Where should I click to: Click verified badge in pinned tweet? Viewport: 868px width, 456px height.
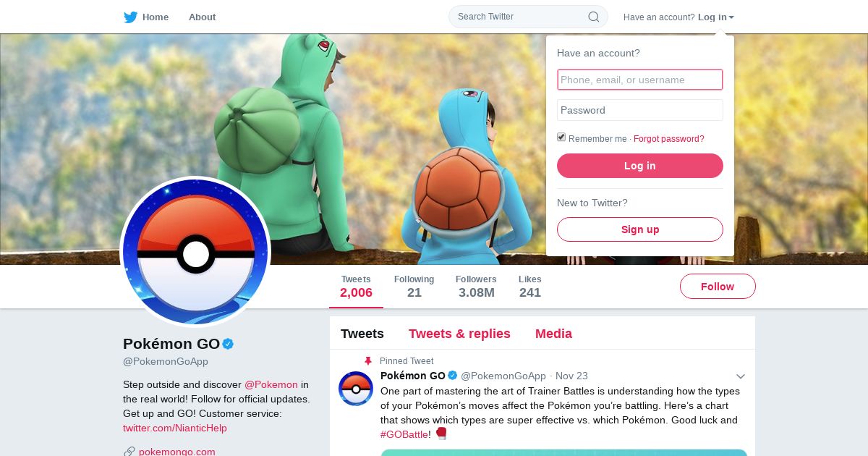tap(453, 376)
